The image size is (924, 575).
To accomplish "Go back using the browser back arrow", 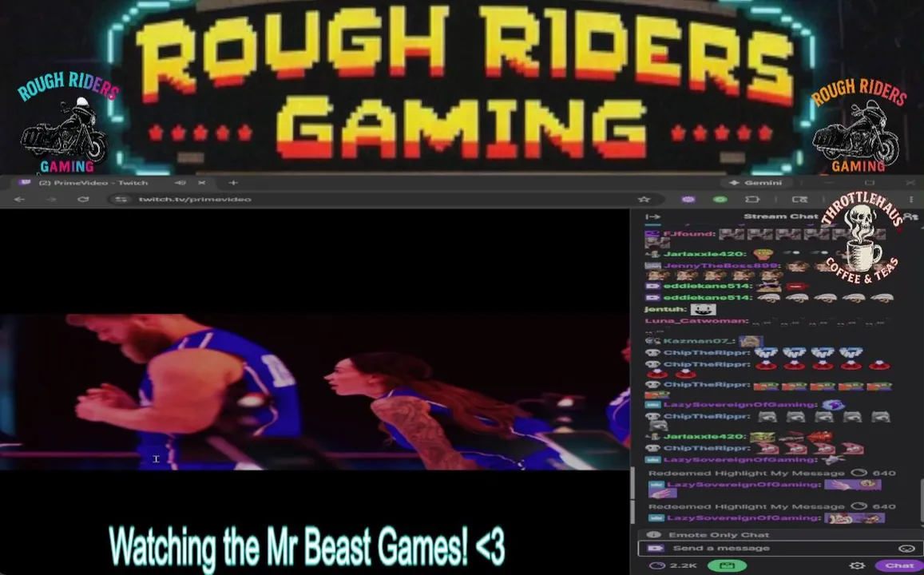I will [x=19, y=199].
